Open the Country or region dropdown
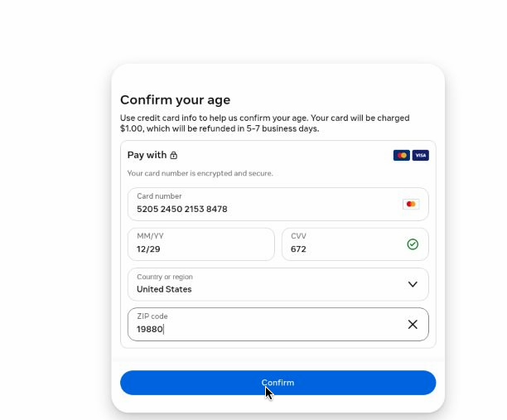The image size is (507, 420). [278, 284]
